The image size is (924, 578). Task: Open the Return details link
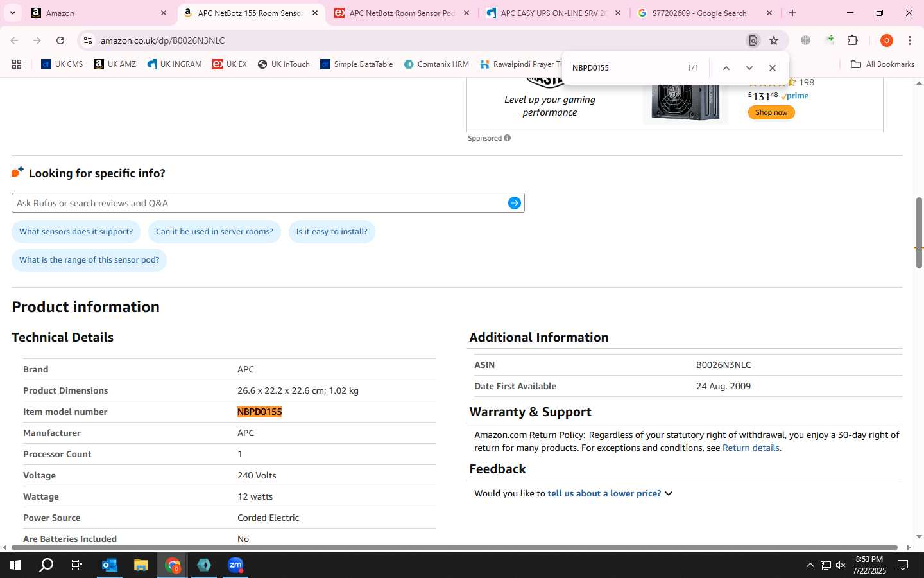(x=751, y=448)
